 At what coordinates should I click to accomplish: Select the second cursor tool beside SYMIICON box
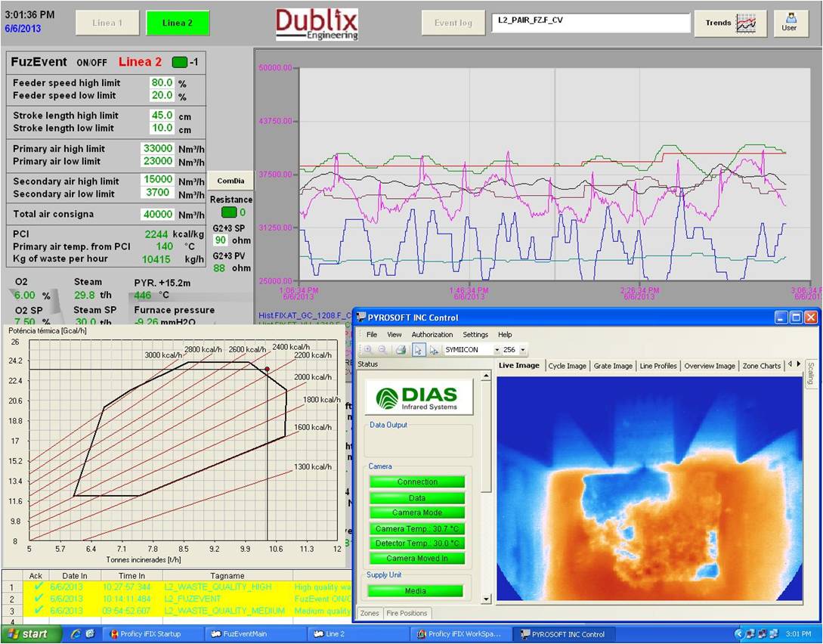[x=434, y=350]
